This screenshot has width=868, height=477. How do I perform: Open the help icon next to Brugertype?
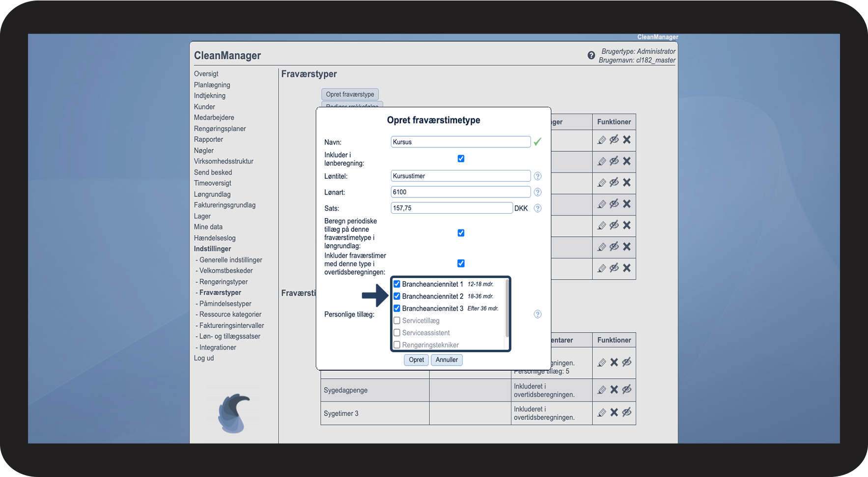591,56
